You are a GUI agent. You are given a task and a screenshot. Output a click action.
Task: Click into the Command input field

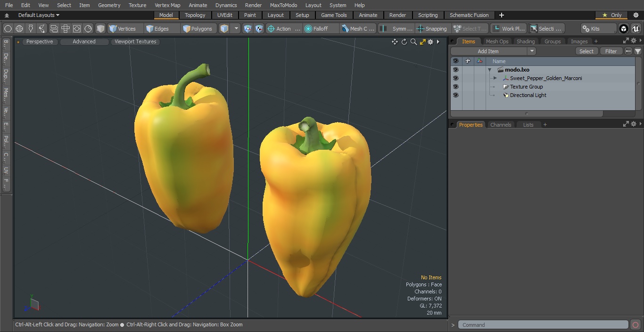[543, 325]
